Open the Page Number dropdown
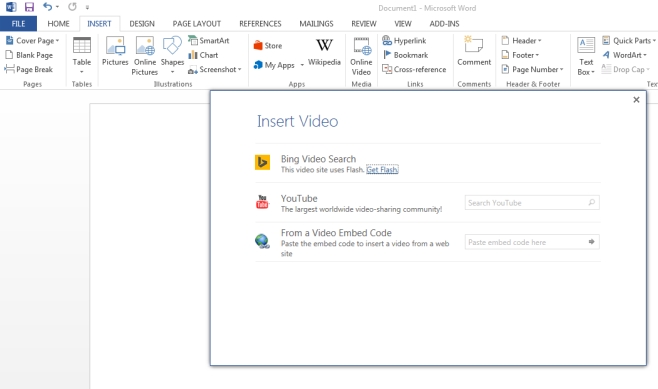Image resolution: width=658 pixels, height=389 pixels. tap(532, 69)
